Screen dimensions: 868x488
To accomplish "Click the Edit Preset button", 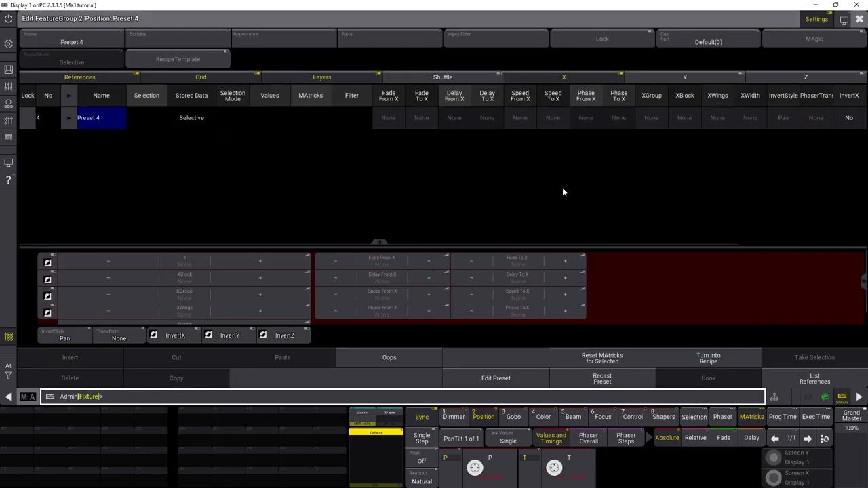I will tap(496, 378).
